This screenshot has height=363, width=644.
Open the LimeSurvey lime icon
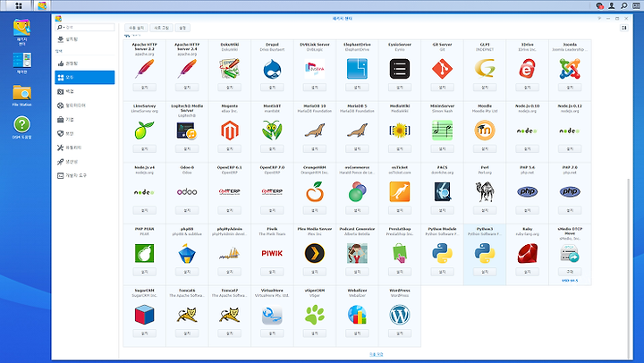tap(145, 131)
